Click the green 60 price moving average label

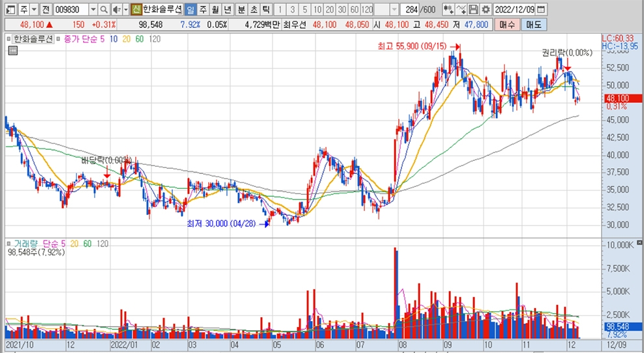click(x=140, y=39)
